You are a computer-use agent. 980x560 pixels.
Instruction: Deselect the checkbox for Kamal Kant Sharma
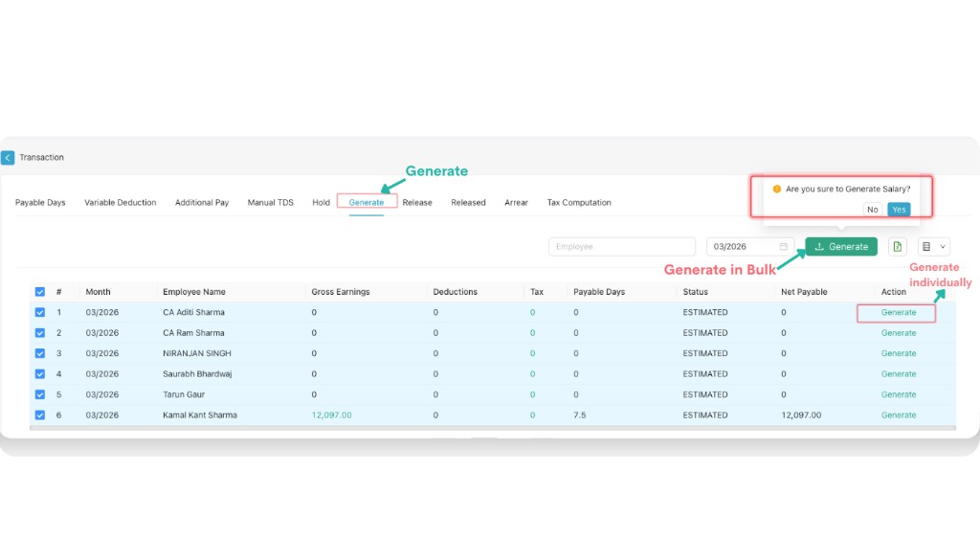(x=40, y=414)
